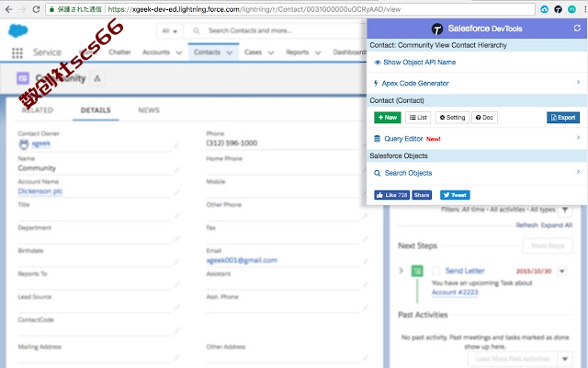Open the Send Letter task action dropdown
588x368 pixels.
click(561, 270)
